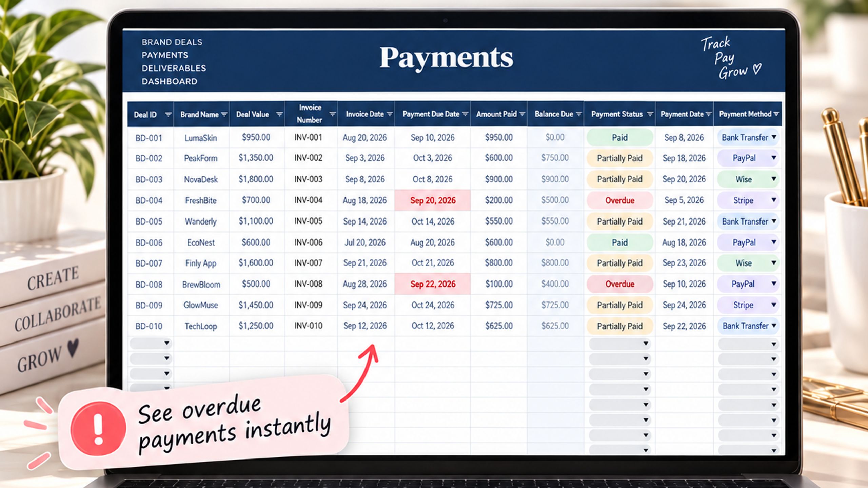This screenshot has width=868, height=488.
Task: Select the Payments page title
Action: tap(446, 58)
